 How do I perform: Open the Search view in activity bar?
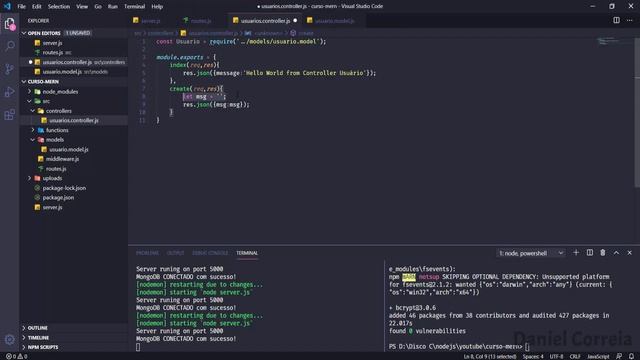tap(10, 46)
